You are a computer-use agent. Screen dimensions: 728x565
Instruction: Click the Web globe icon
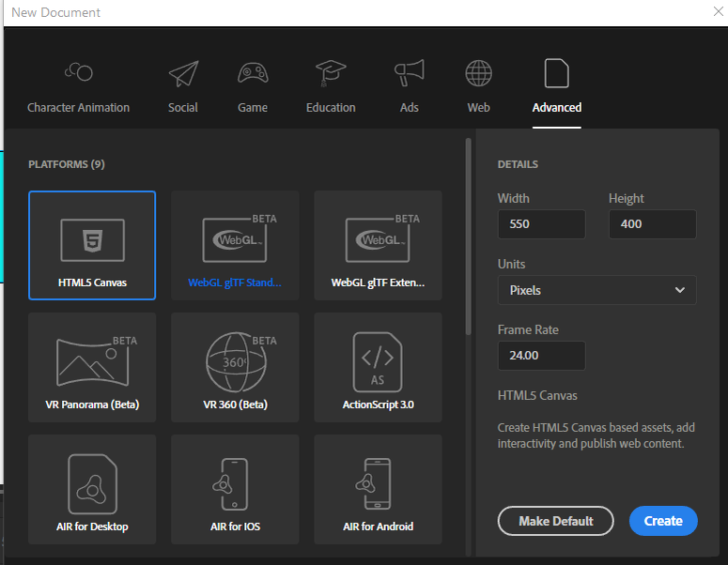479,73
